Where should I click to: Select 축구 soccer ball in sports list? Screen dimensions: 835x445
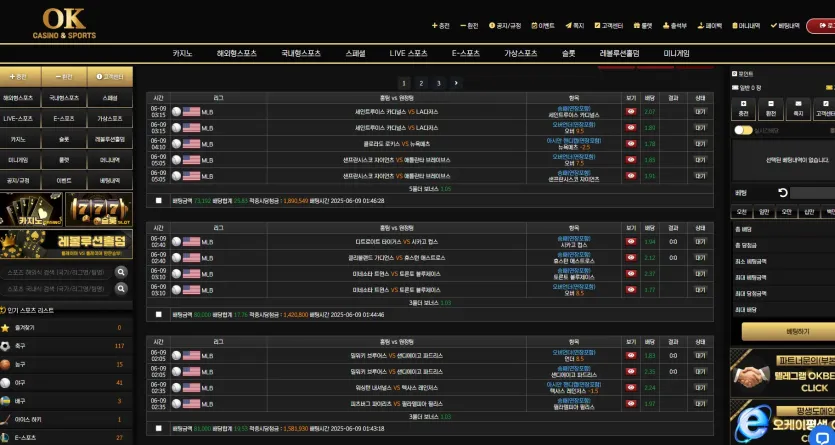66,346
